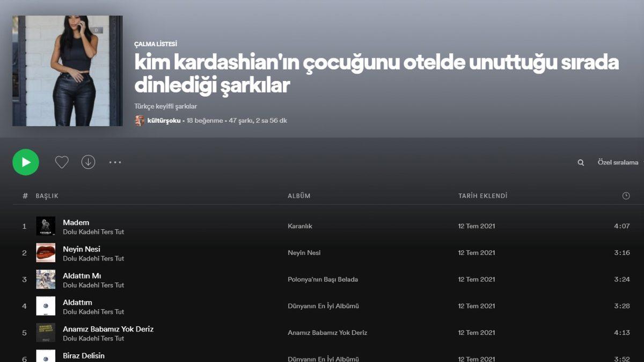This screenshot has height=362, width=644.
Task: Click the kültürşoku profile avatar icon
Action: pyautogui.click(x=139, y=121)
